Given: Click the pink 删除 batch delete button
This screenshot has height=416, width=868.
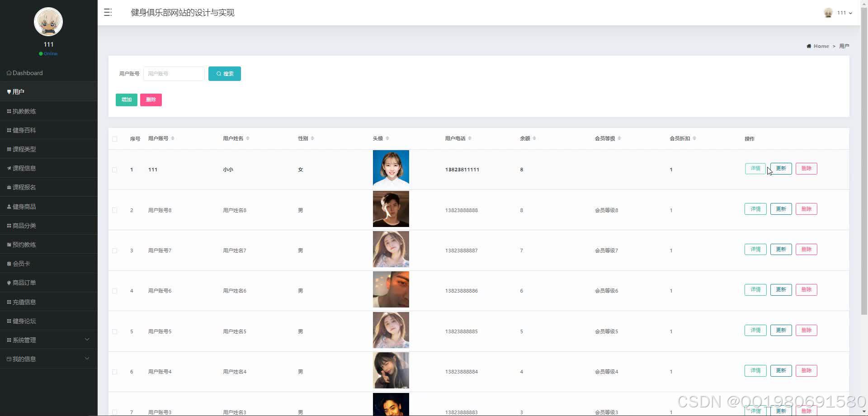Looking at the screenshot, I should 151,100.
